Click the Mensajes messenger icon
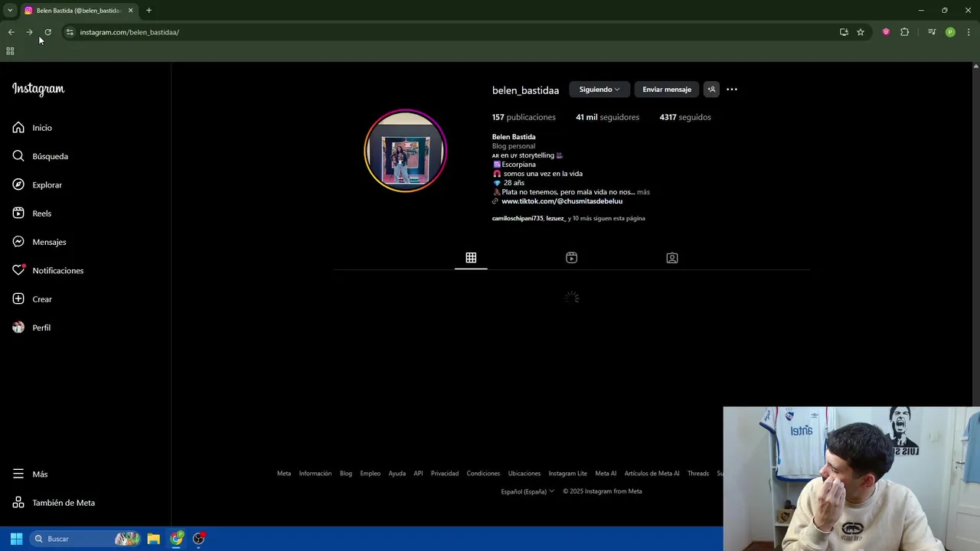This screenshot has height=551, width=980. [18, 242]
